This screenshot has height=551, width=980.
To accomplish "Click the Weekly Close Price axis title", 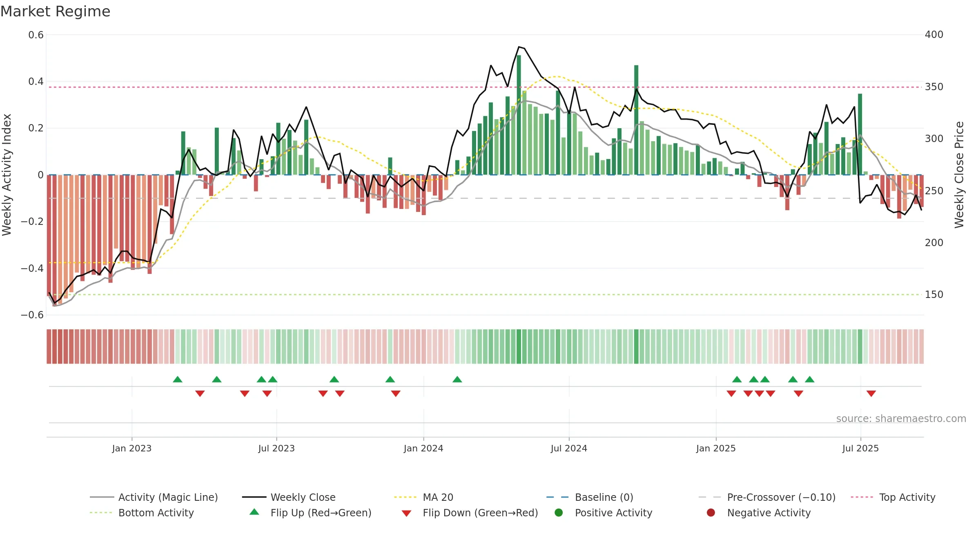I will 959,175.
